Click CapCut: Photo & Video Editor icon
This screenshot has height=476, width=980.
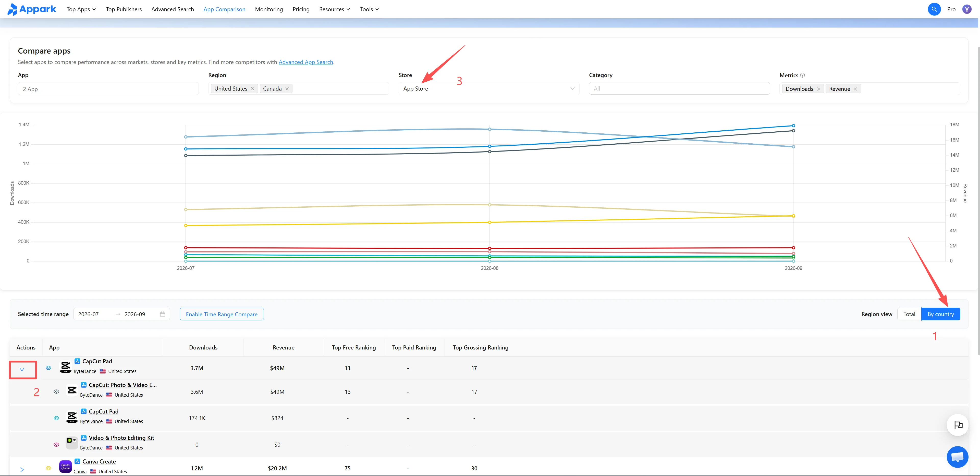72,390
